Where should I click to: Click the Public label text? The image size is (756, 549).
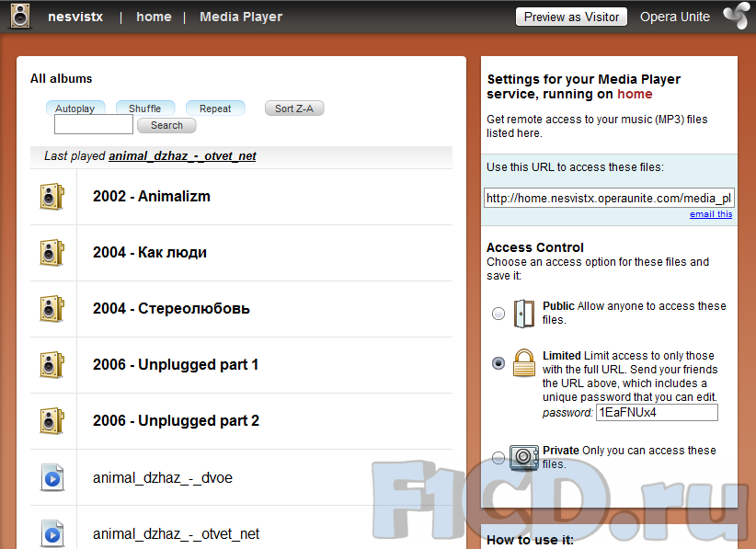[x=558, y=306]
